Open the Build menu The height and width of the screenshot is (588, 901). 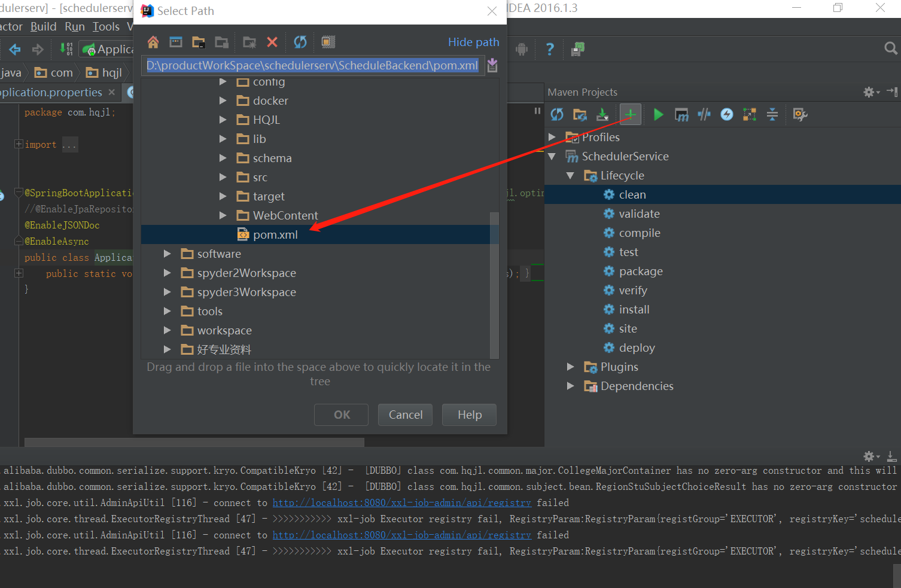44,26
